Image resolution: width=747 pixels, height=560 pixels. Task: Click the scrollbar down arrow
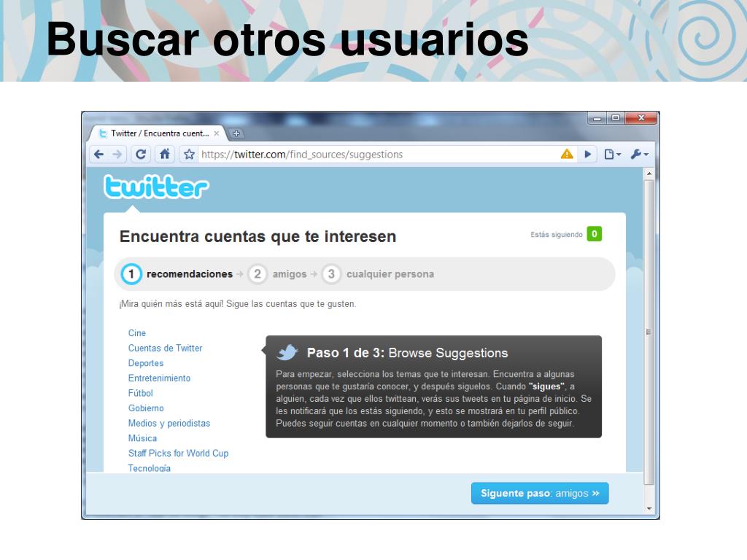click(x=649, y=508)
